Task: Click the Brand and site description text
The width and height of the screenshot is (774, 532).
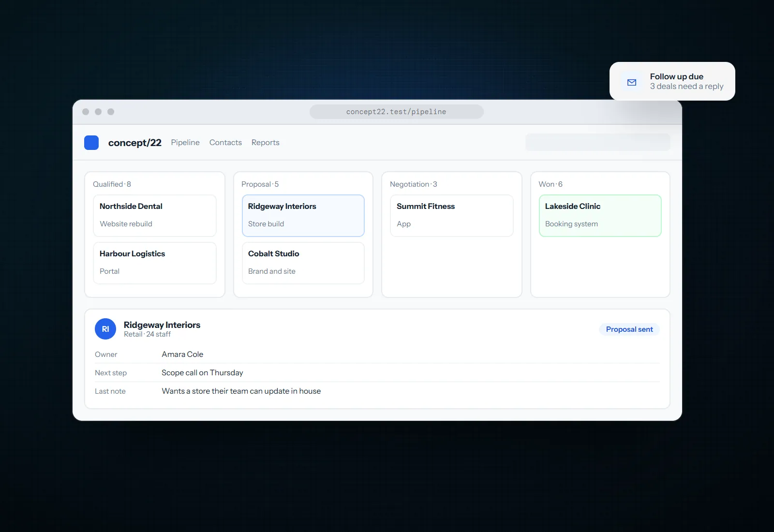Action: [x=272, y=271]
